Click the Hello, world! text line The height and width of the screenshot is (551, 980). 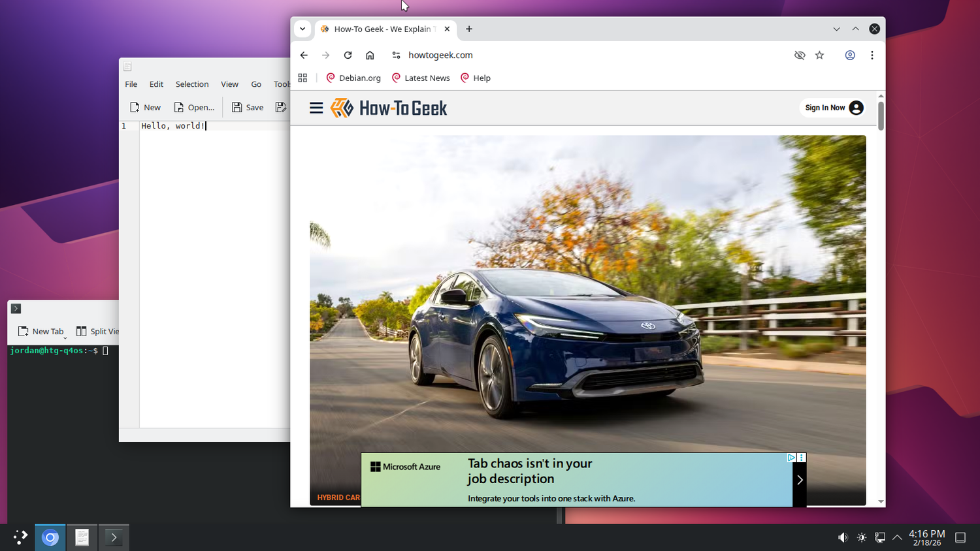point(174,126)
